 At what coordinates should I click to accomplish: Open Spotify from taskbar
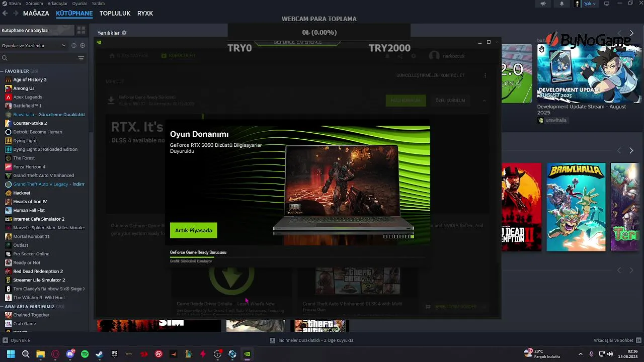click(85, 354)
